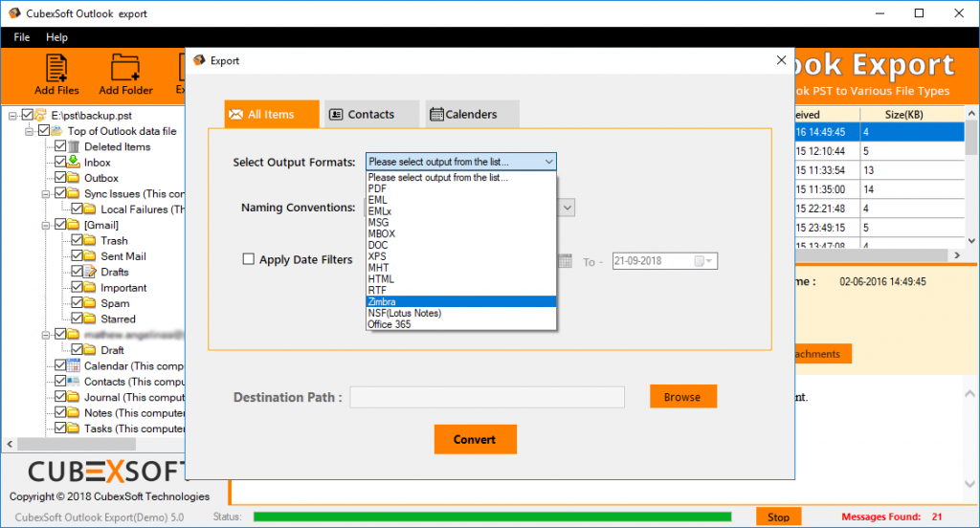Click the Inbox folder icon in tree
The width and height of the screenshot is (980, 528).
pos(73,163)
